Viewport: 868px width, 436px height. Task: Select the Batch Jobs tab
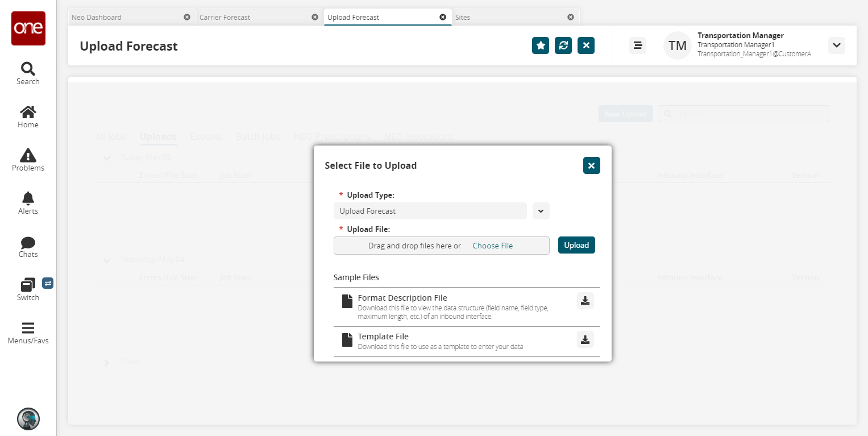coord(258,136)
